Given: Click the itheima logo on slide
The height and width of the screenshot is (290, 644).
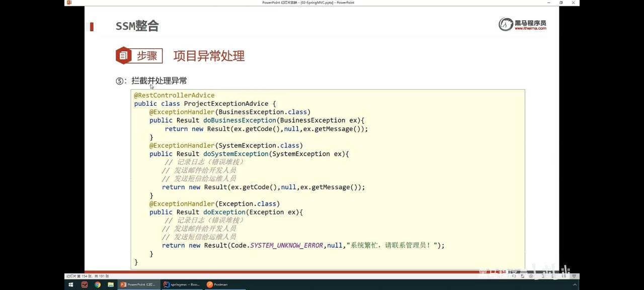Looking at the screenshot, I should pos(522,24).
